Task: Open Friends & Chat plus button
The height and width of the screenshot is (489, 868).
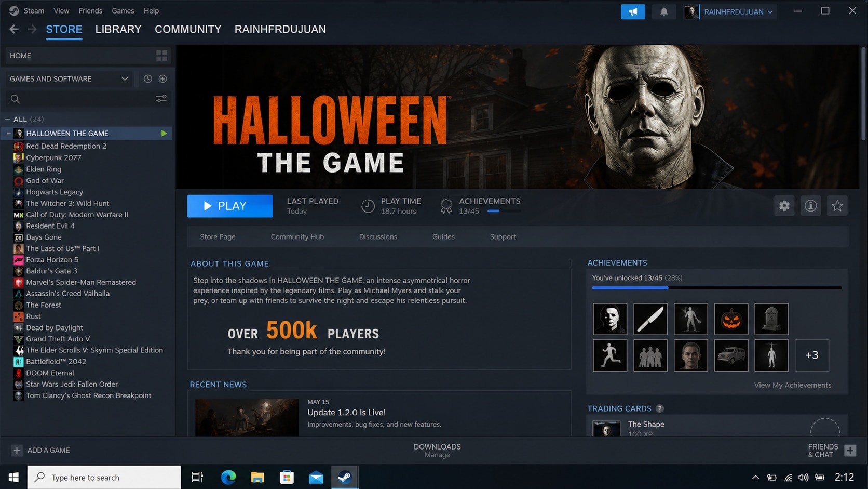Action: 850,451
